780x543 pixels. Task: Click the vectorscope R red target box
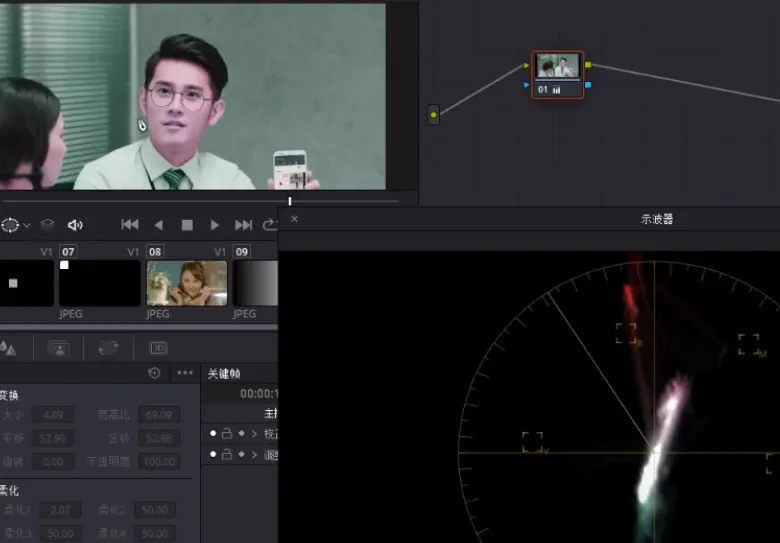coord(626,333)
